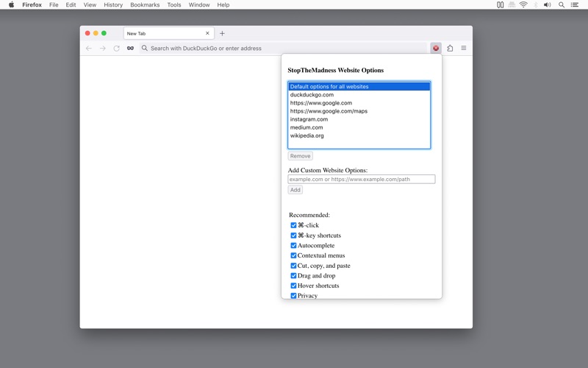Click the address bar search field
This screenshot has height=368, width=588.
pos(283,48)
